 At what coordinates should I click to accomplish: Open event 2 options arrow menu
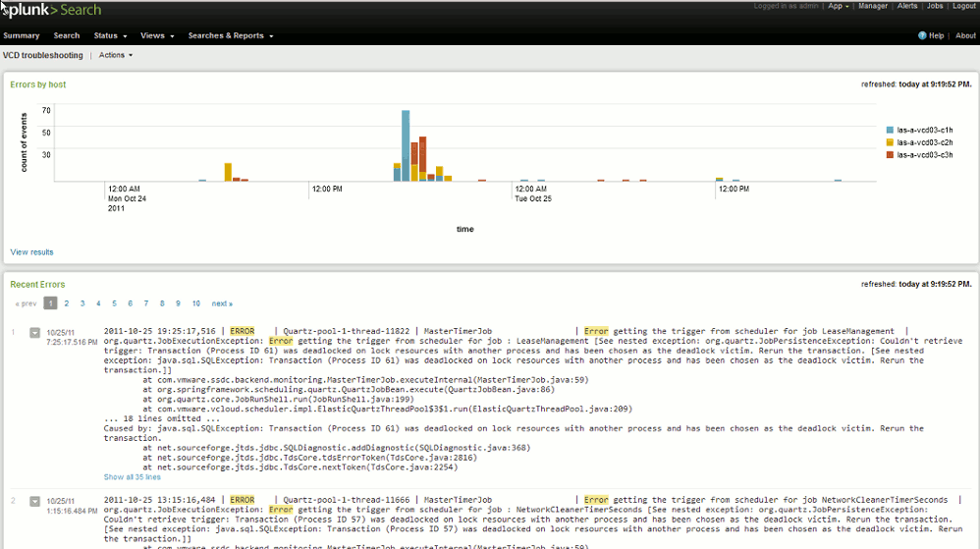pos(35,501)
